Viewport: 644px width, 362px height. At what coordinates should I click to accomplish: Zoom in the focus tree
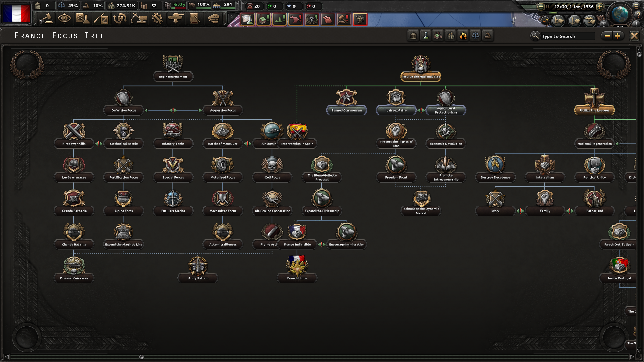pos(618,36)
